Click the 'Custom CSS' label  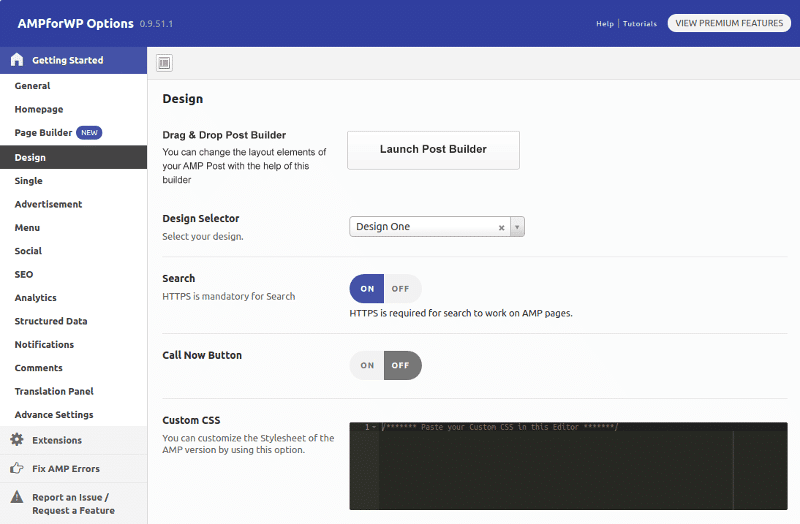[x=191, y=420]
